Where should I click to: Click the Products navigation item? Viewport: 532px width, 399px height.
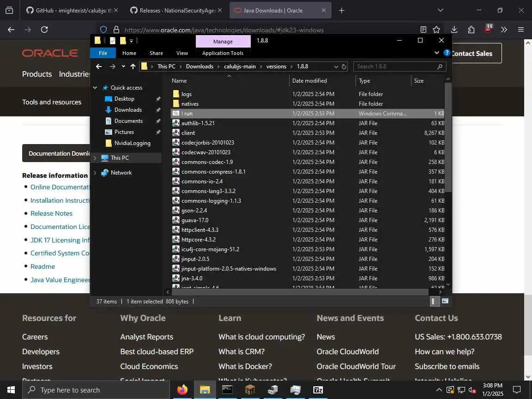coord(37,74)
